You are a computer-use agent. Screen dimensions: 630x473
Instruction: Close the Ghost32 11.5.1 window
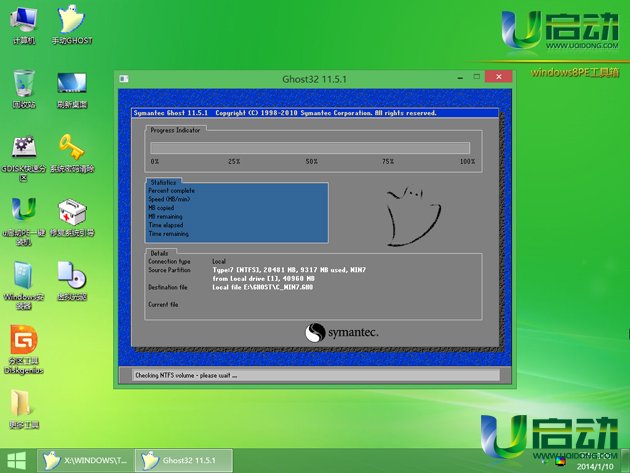pyautogui.click(x=499, y=76)
